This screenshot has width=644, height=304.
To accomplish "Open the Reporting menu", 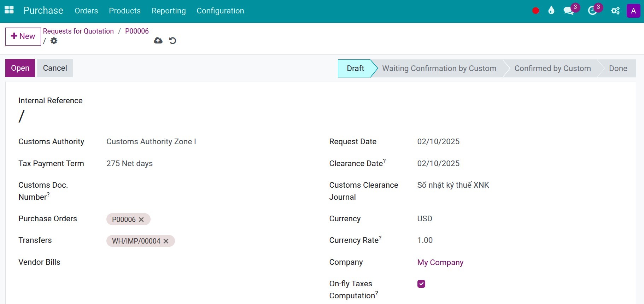I will (169, 11).
